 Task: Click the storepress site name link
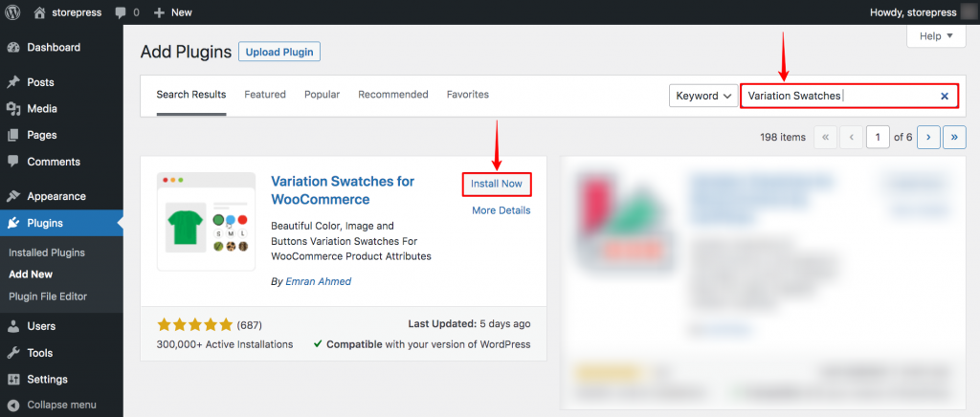click(x=77, y=12)
